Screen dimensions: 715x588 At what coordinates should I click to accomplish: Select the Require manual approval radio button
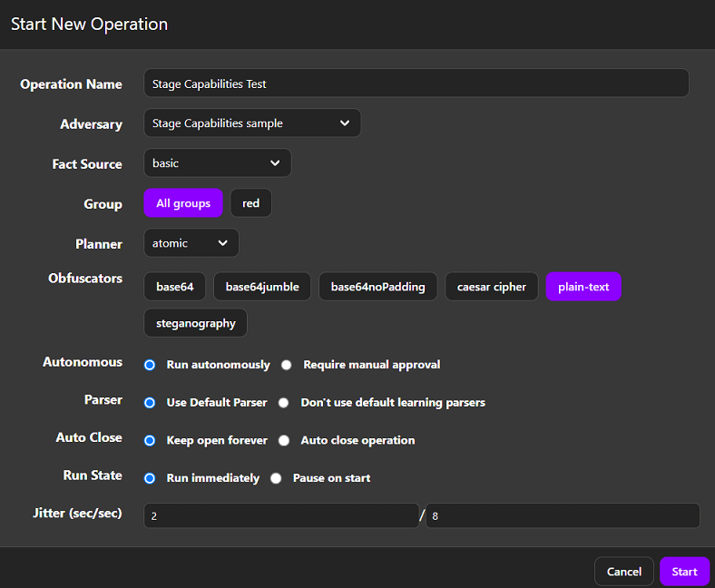tap(287, 365)
